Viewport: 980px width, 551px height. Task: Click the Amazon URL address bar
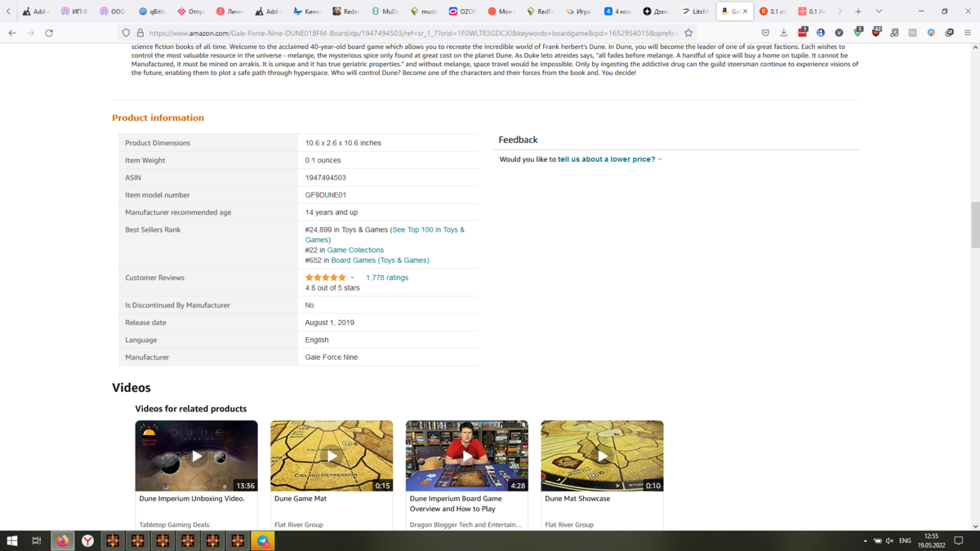(412, 33)
